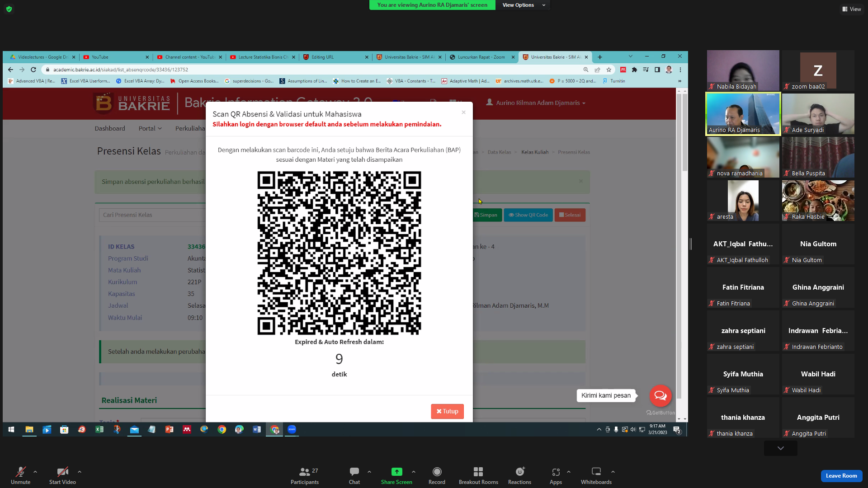Switch to the Channel content YouTube tab

(x=189, y=57)
